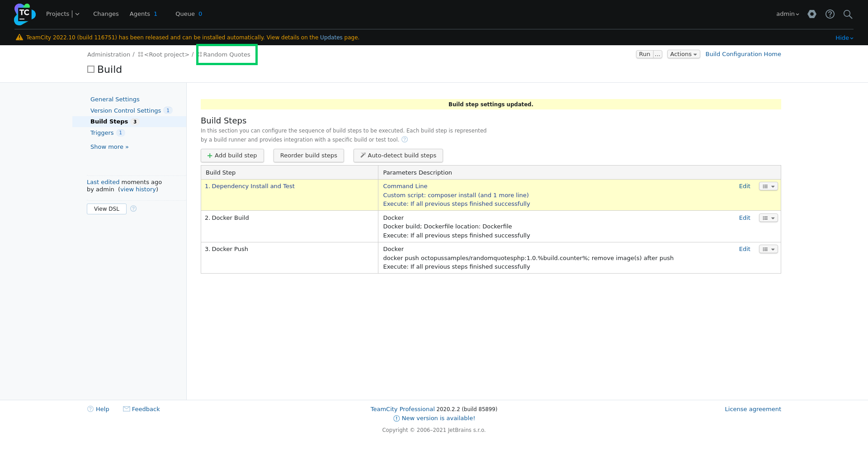This screenshot has height=450, width=868.
Task: Open the Changes menu item
Action: pos(106,14)
